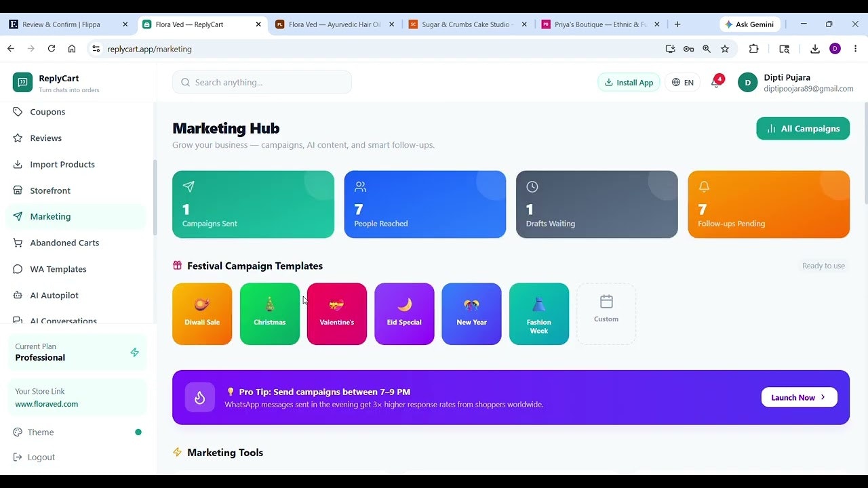Screen dimensions: 868x488
Task: Click the Install App button
Action: tap(629, 82)
